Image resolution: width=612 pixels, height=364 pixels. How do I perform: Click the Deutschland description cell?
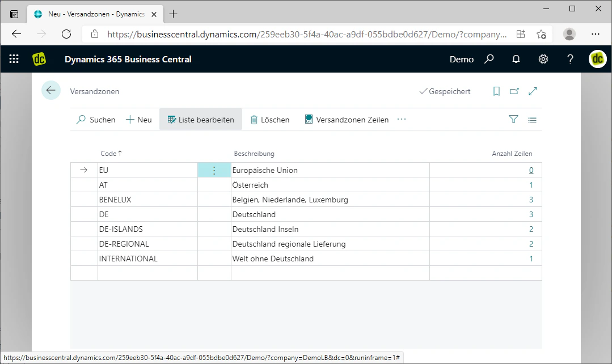coord(330,214)
